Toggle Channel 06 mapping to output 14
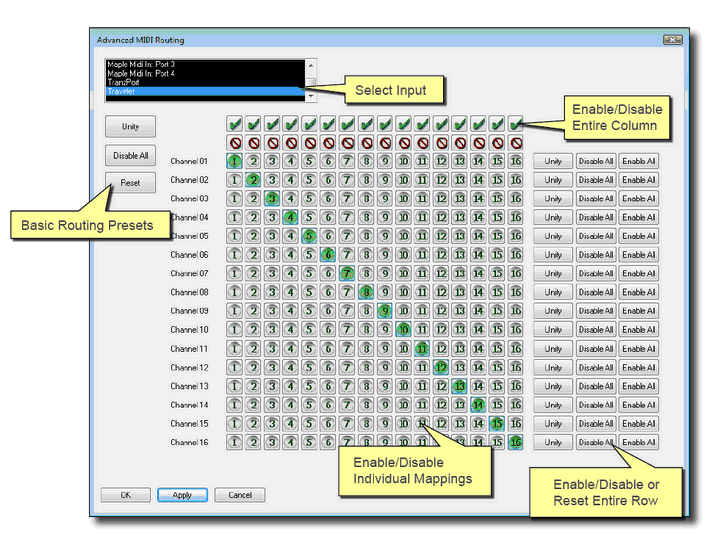 tap(478, 254)
